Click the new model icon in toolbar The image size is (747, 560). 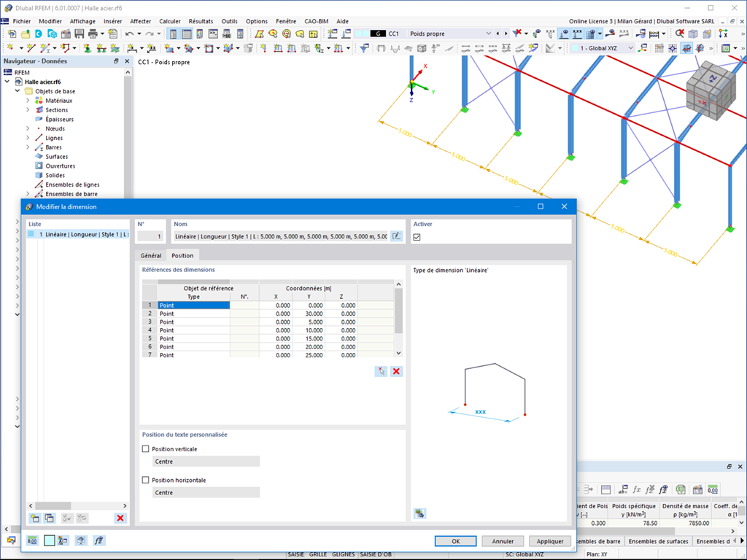pos(12,34)
